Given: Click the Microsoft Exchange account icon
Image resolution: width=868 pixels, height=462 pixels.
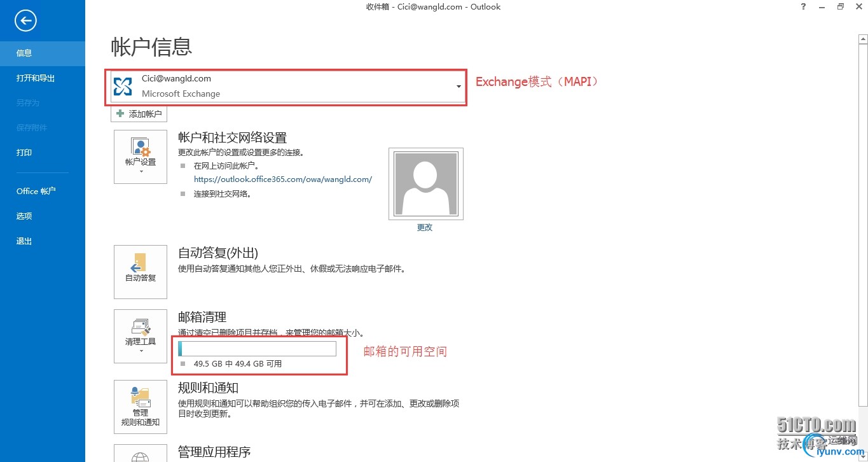Looking at the screenshot, I should pyautogui.click(x=123, y=87).
